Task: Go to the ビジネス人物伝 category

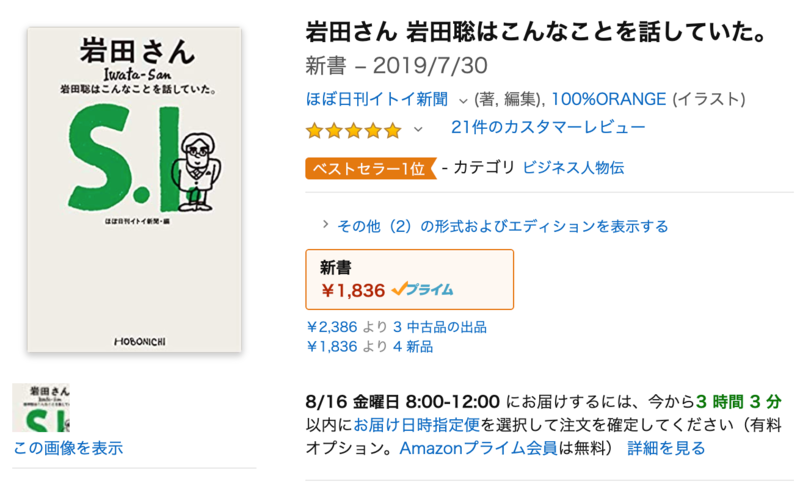Action: click(x=573, y=167)
